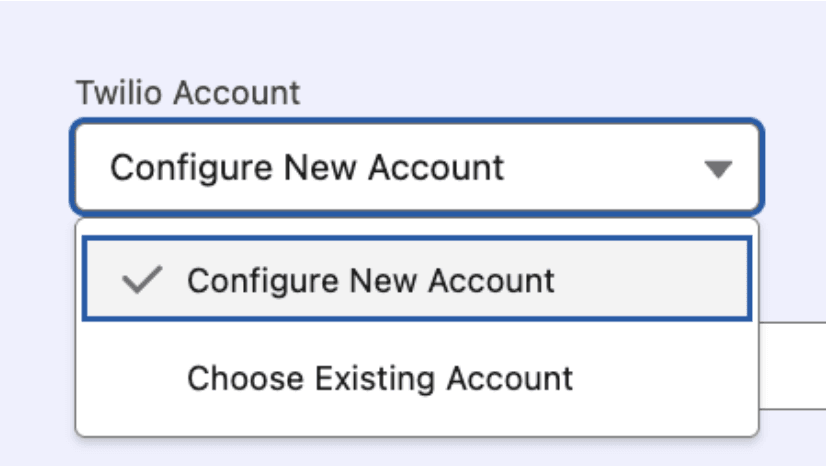Click the tick mark of the selected option
Screen dimensions: 826x466
pyautogui.click(x=142, y=281)
